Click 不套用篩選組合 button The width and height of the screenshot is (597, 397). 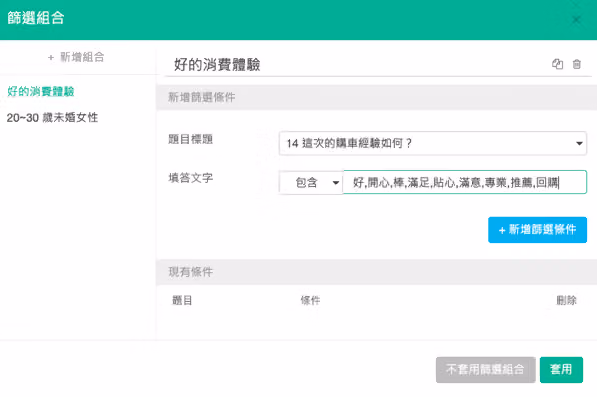pyautogui.click(x=485, y=369)
